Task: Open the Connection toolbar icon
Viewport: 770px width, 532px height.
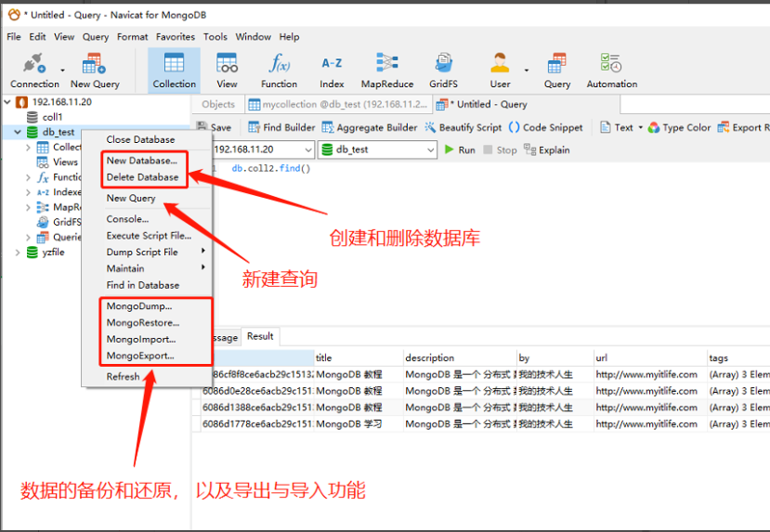Action: pos(34,71)
